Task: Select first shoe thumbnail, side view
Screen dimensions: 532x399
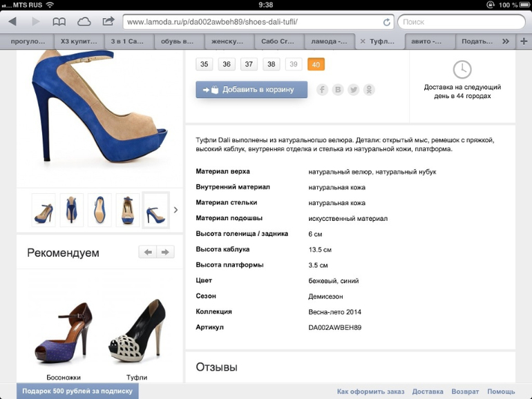Action: pyautogui.click(x=44, y=210)
